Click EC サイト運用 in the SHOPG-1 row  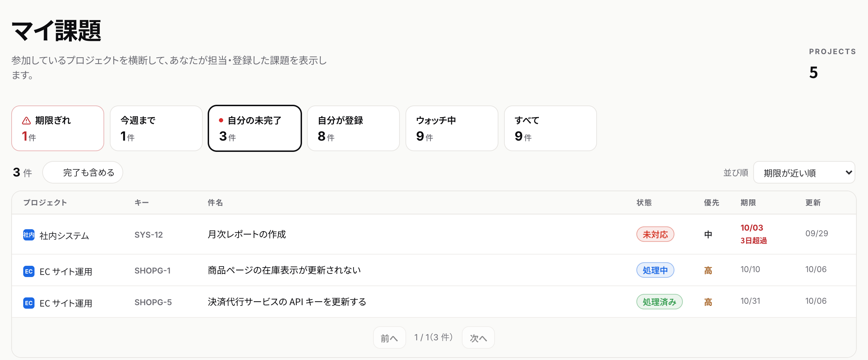pyautogui.click(x=66, y=271)
